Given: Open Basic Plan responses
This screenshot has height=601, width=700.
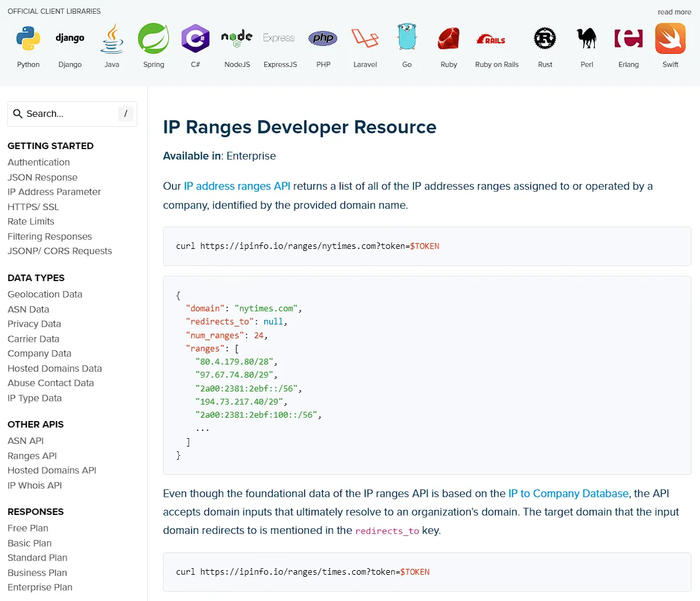Looking at the screenshot, I should coord(30,543).
